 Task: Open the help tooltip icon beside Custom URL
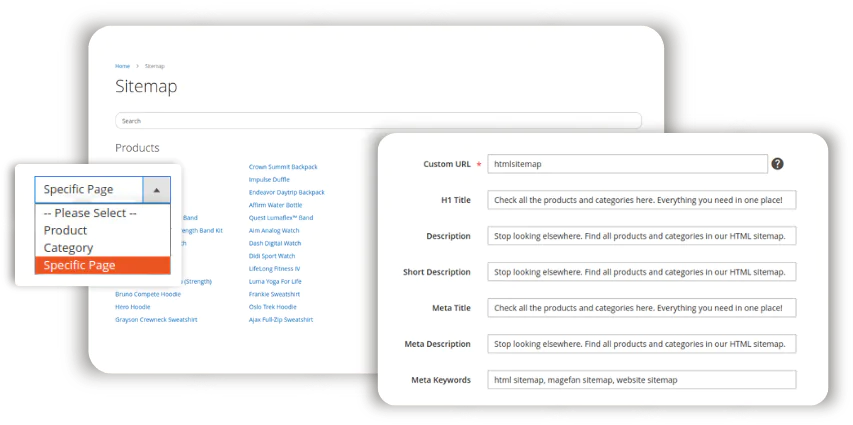click(777, 164)
